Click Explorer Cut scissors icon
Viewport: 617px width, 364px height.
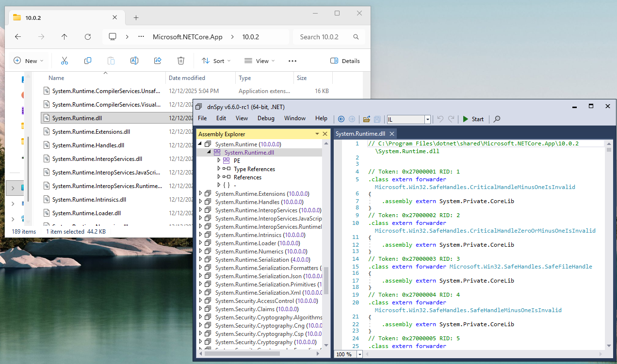pyautogui.click(x=64, y=61)
